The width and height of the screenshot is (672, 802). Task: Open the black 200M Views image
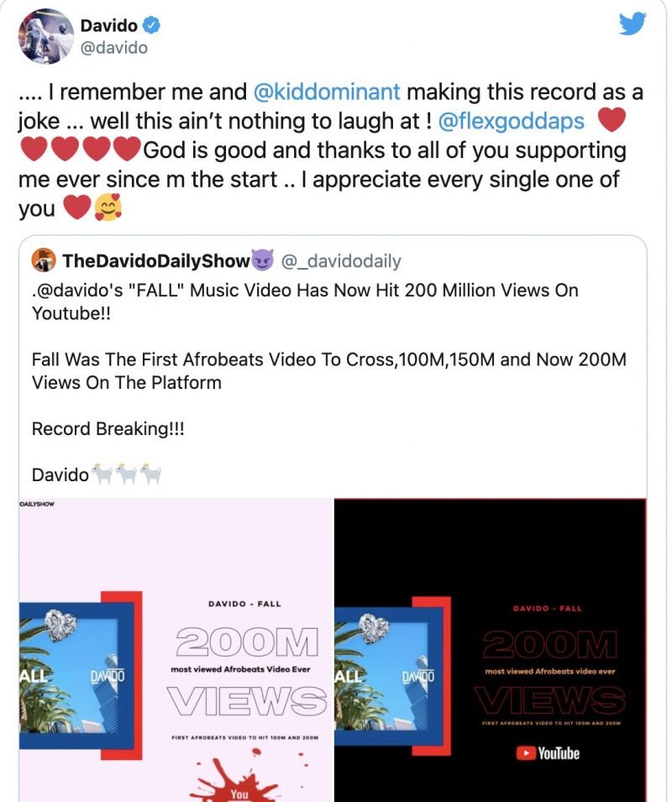tap(490, 650)
